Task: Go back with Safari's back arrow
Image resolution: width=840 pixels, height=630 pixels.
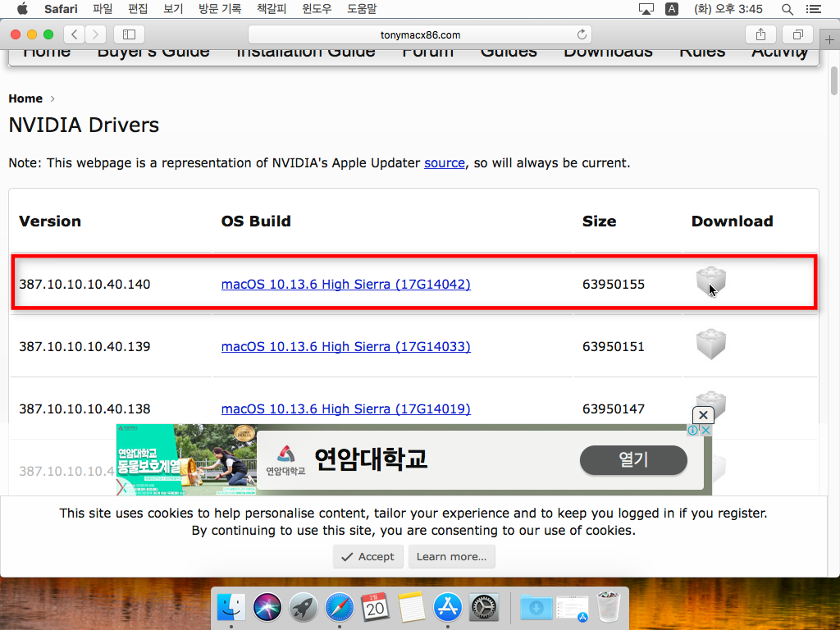Action: click(74, 34)
